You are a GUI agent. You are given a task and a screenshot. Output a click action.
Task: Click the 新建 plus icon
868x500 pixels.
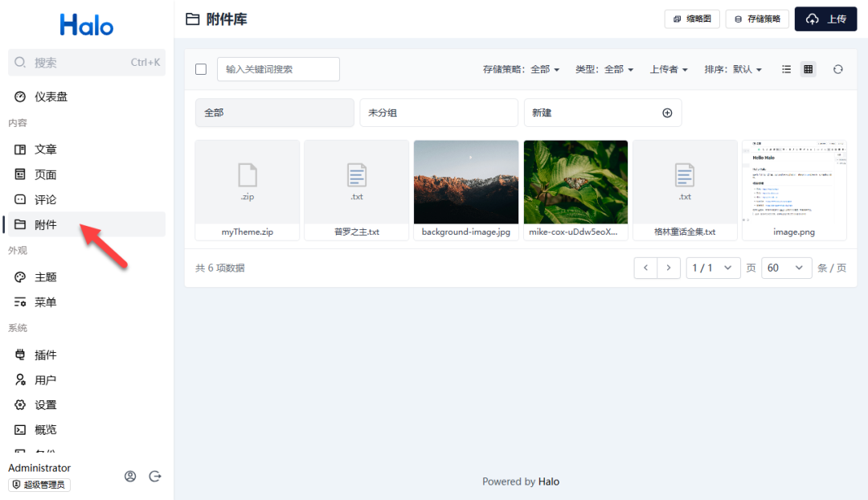668,113
